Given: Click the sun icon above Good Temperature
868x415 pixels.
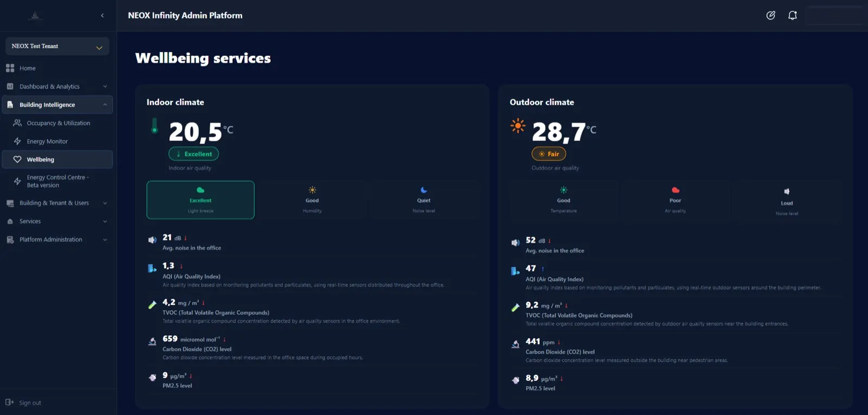Looking at the screenshot, I should tap(564, 190).
